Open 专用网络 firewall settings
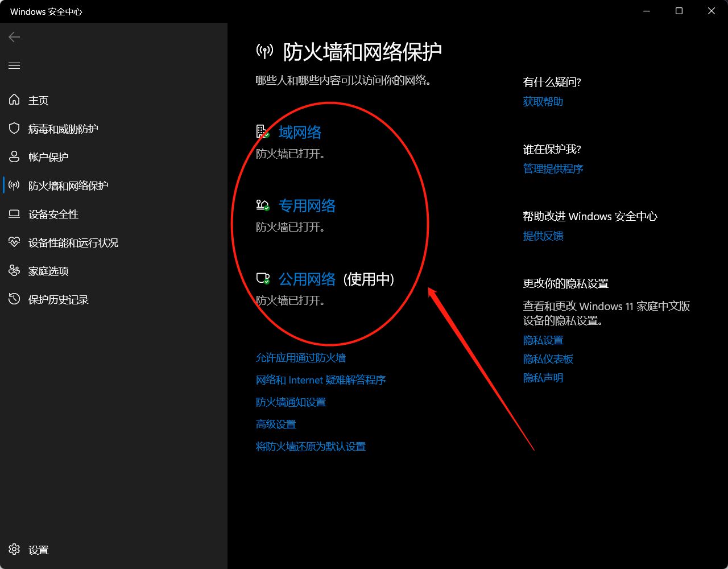The image size is (728, 569). coord(307,205)
